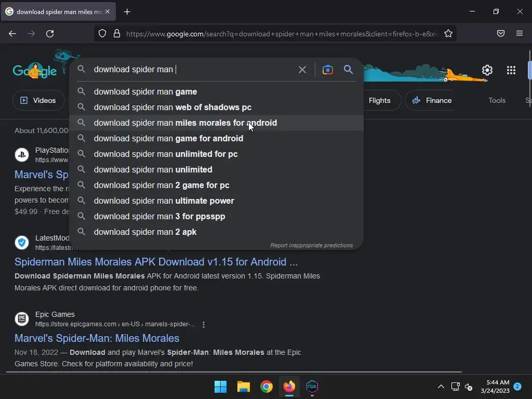Click the PlayStation site favicon
532x399 pixels.
pos(22,155)
